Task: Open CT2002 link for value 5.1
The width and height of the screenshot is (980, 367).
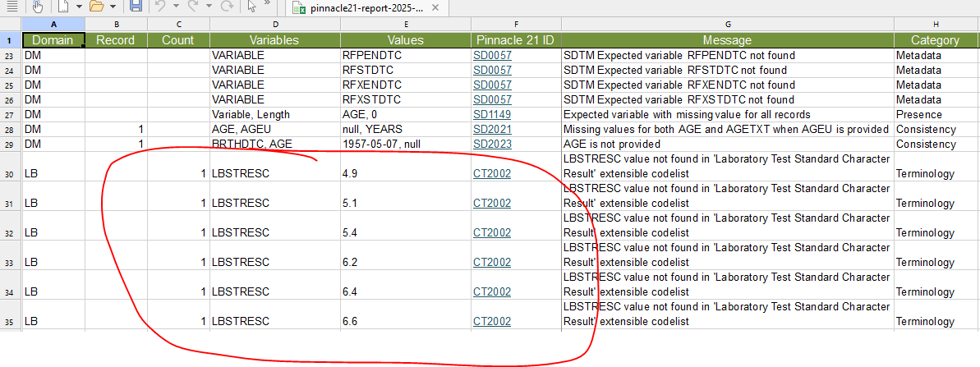Action: coord(492,204)
